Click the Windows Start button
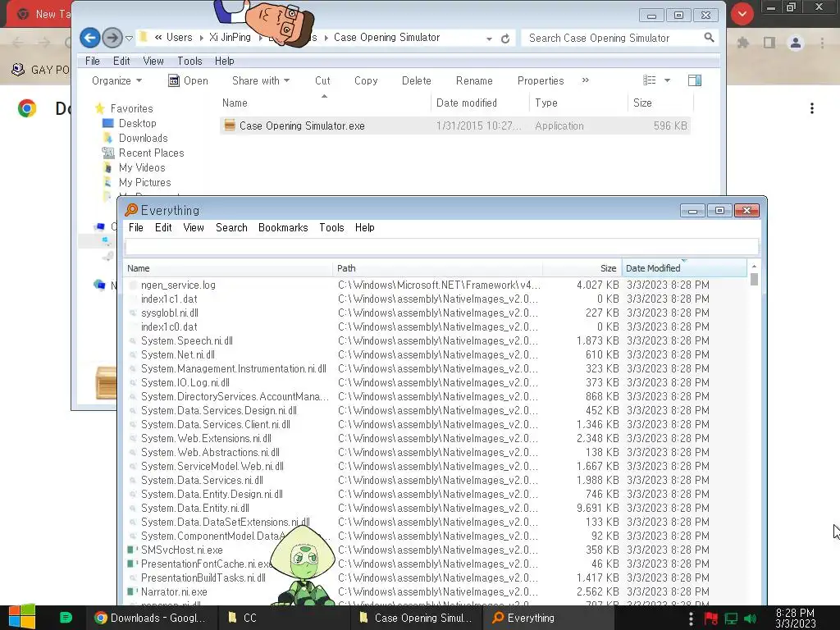Screen dimensions: 840x630 click(21, 618)
